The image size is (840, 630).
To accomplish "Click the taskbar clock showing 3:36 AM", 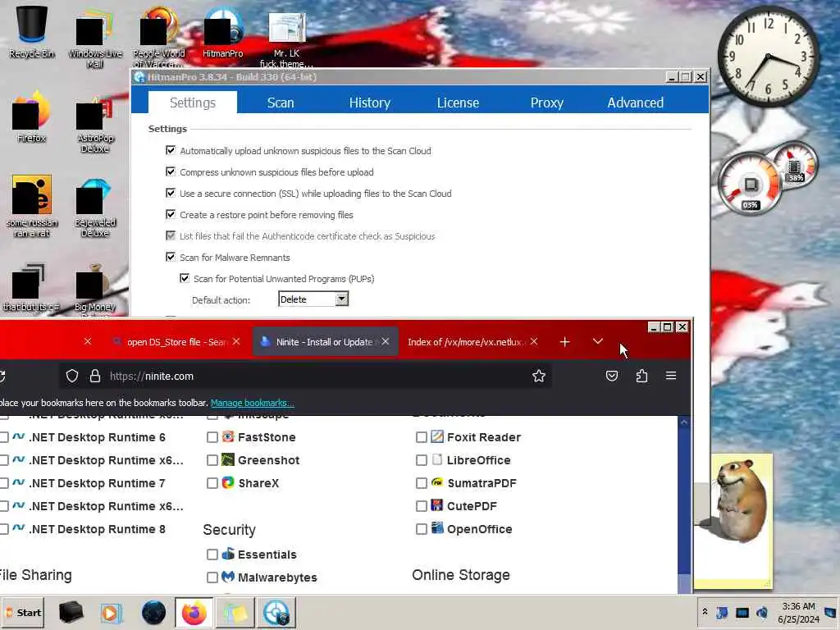I will click(798, 613).
